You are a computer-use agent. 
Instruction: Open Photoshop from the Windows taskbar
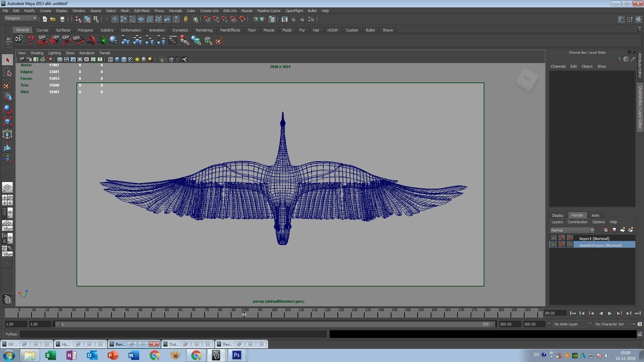(237, 355)
